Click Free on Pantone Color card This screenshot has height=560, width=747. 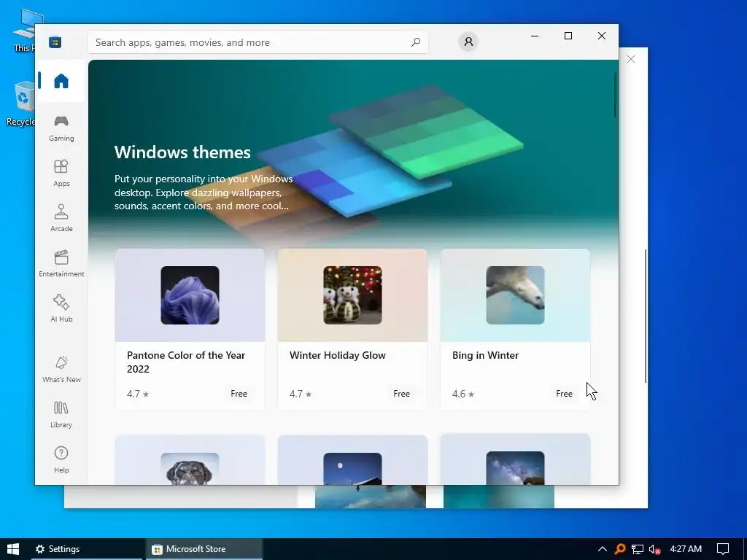(239, 394)
